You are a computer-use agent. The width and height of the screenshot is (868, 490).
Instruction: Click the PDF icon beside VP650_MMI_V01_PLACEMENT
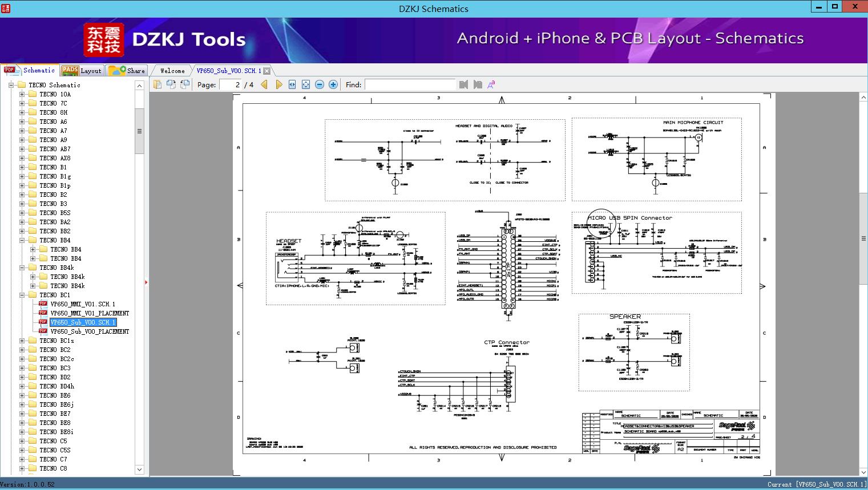point(43,313)
